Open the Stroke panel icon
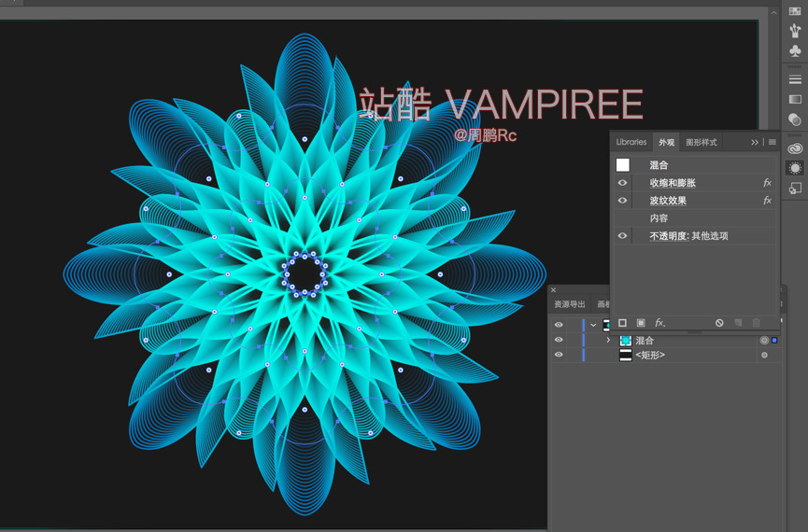Viewport: 808px width, 532px height. pyautogui.click(x=795, y=79)
